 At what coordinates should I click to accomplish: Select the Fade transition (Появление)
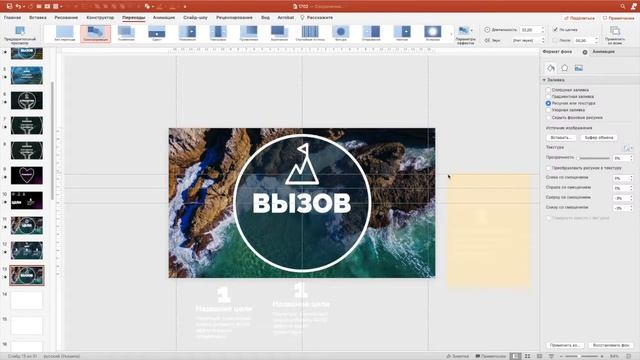pyautogui.click(x=126, y=33)
